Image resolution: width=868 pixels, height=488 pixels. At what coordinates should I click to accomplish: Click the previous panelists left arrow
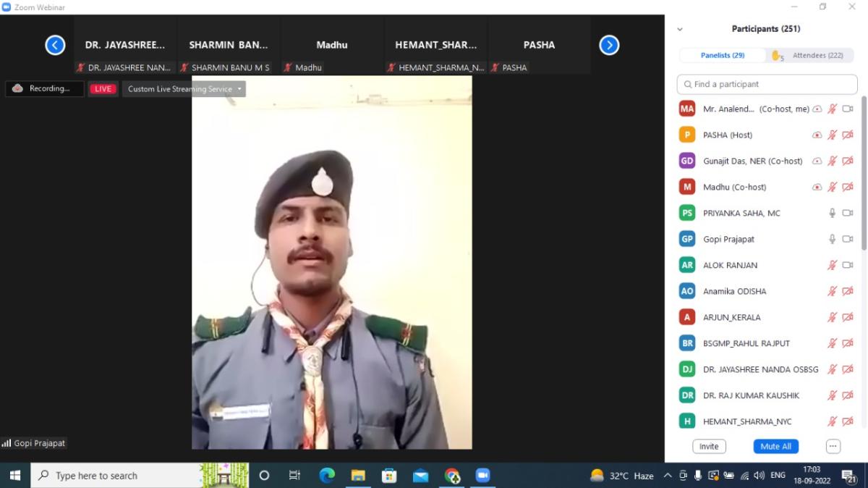[55, 45]
